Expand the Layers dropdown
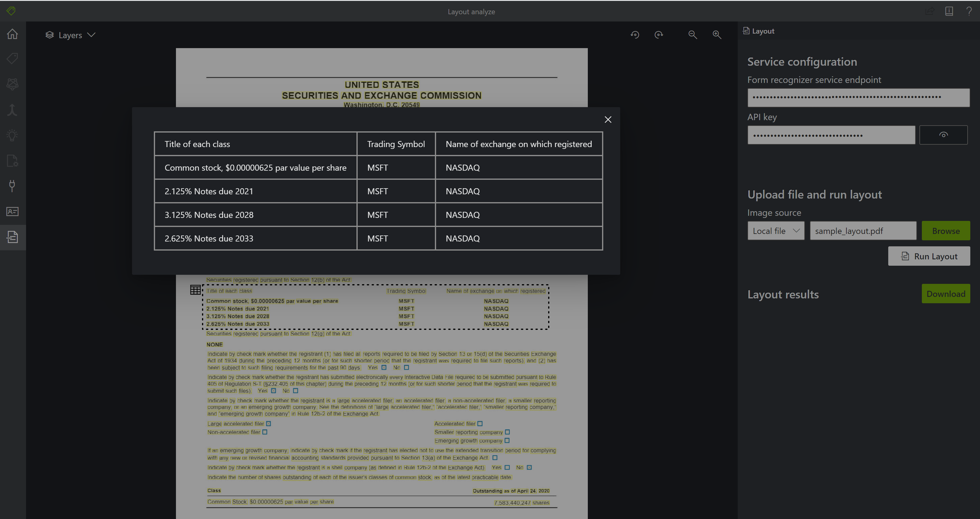Viewport: 980px width, 519px height. click(70, 35)
